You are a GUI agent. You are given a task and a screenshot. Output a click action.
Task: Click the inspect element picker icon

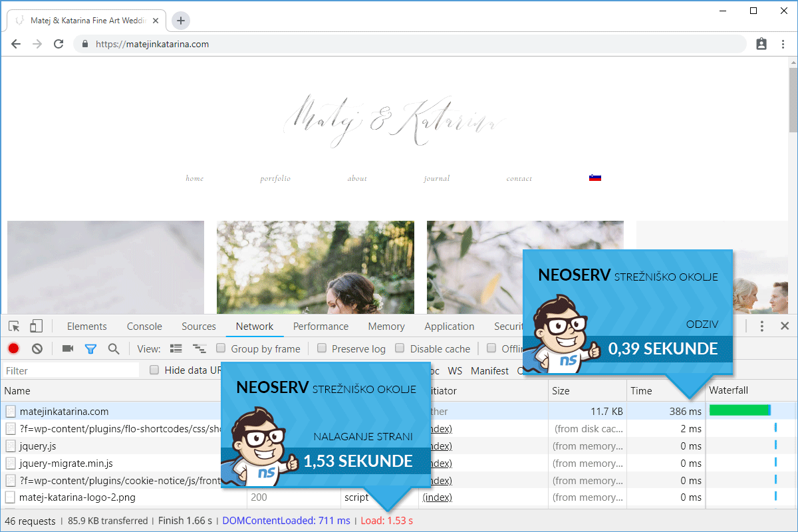pyautogui.click(x=14, y=326)
